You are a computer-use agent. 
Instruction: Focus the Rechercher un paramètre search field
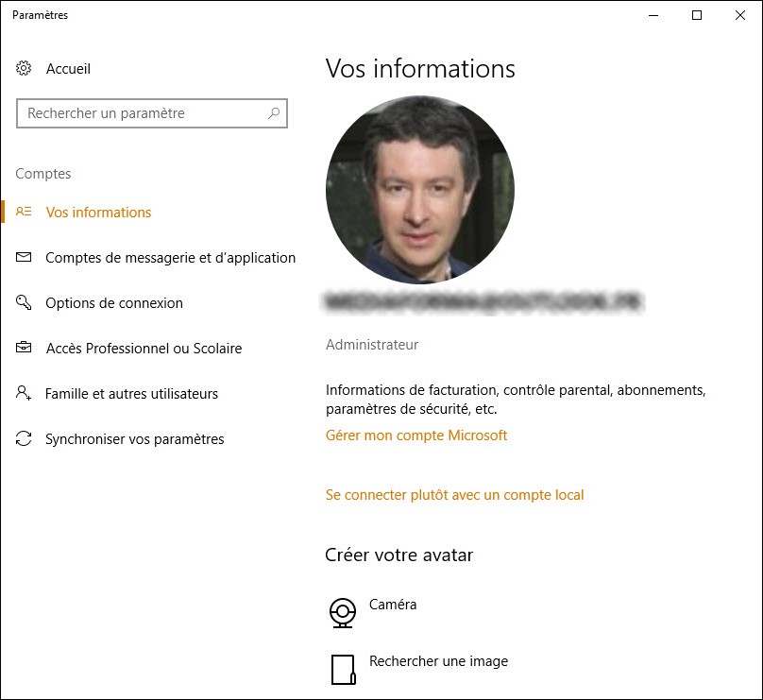click(142, 113)
